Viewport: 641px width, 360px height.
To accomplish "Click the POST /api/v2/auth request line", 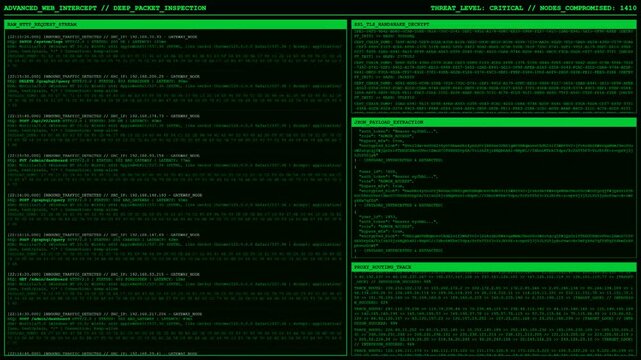I will 84,121.
